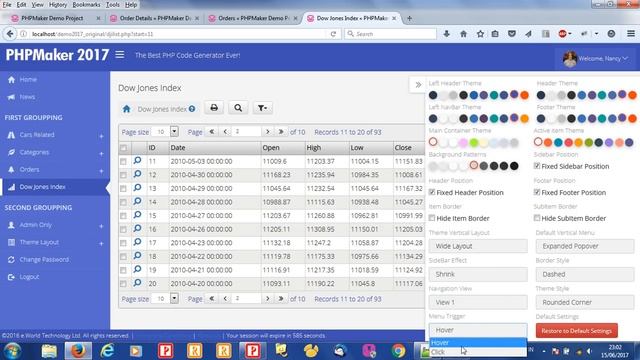The image size is (640, 360).
Task: Open Wide Layout dropdown
Action: pos(478,246)
